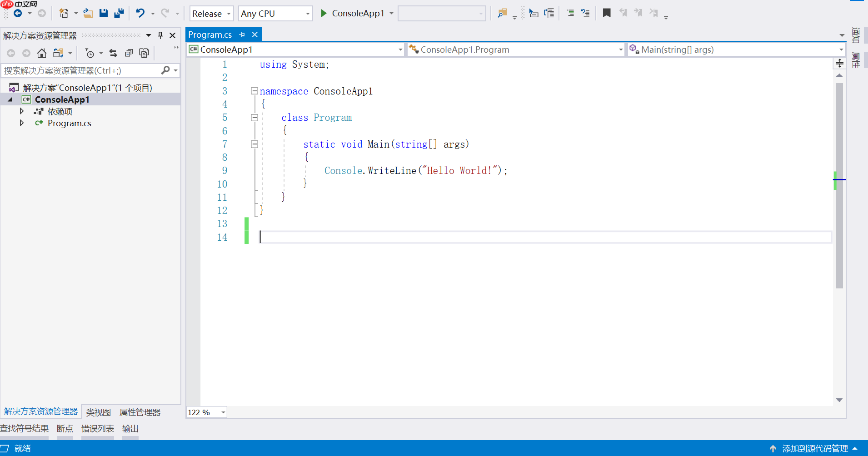
Task: Toggle pin on the Solution Explorer panel
Action: pos(160,35)
